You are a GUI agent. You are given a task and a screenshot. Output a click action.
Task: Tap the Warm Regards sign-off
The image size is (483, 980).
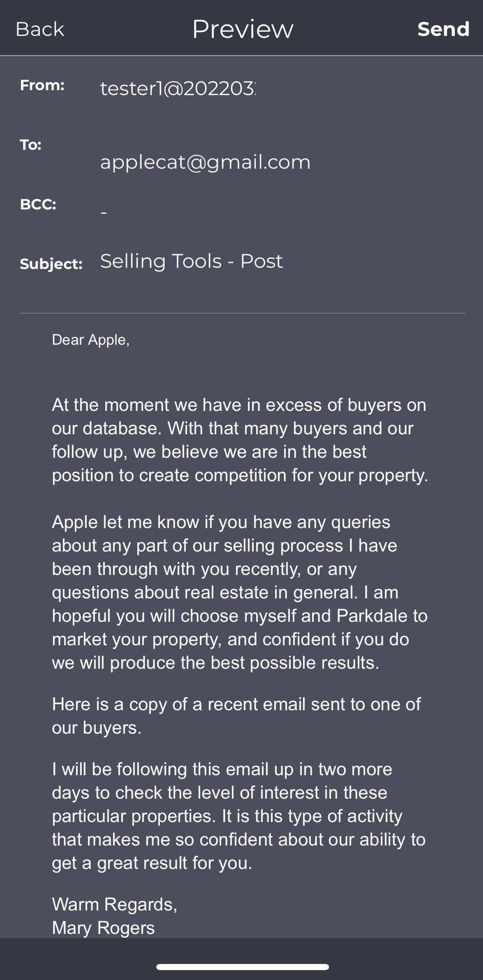115,904
